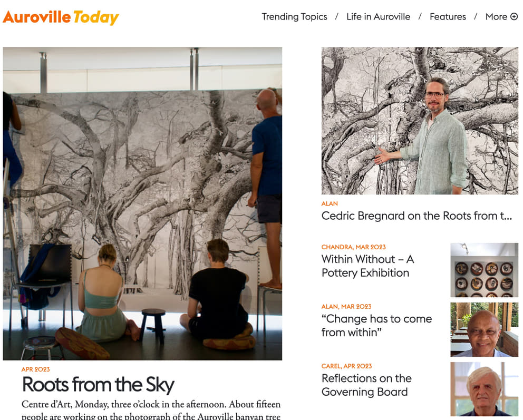Screen dimensions: 523x420
Task: Open the Trending Topics menu
Action: coord(294,17)
